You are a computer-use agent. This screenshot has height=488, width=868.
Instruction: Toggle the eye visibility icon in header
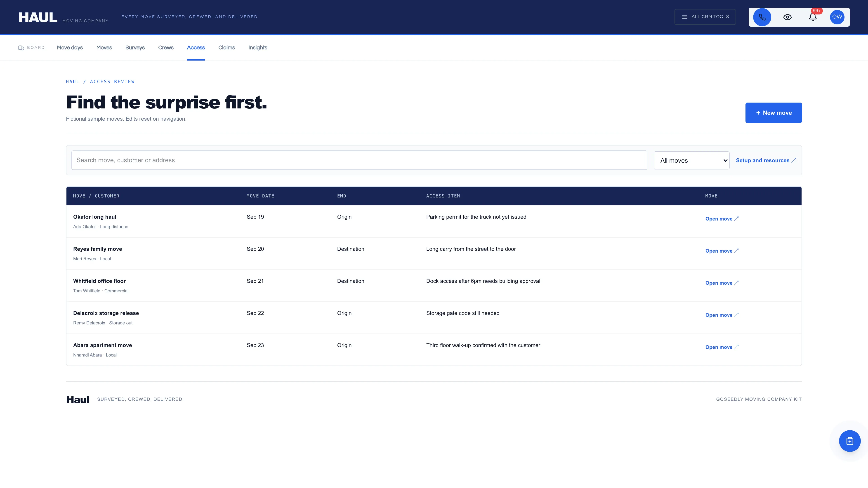coord(788,17)
